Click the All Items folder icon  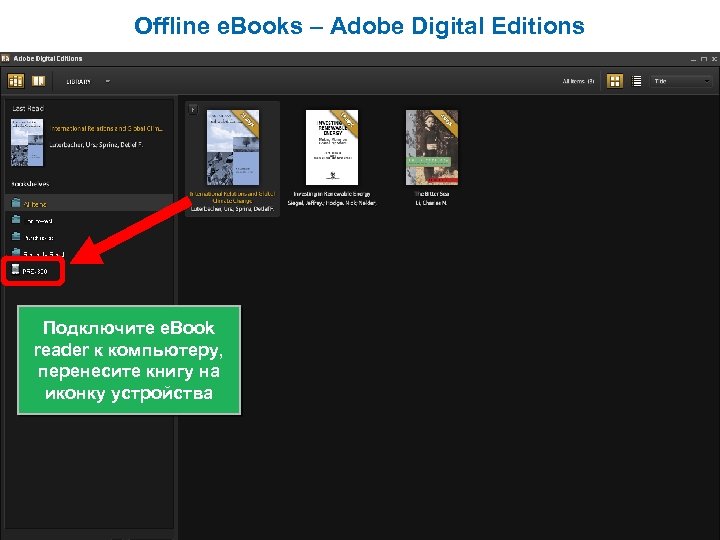(x=16, y=202)
